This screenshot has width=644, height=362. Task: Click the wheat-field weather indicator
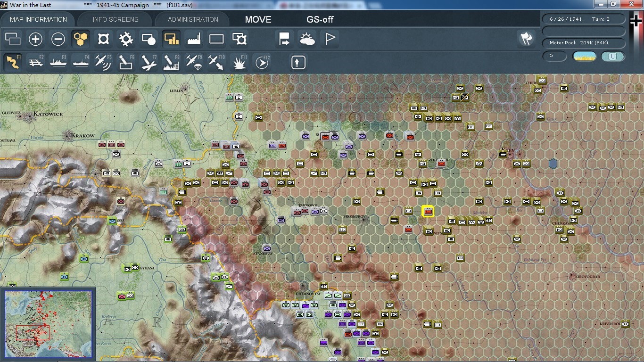tap(585, 57)
